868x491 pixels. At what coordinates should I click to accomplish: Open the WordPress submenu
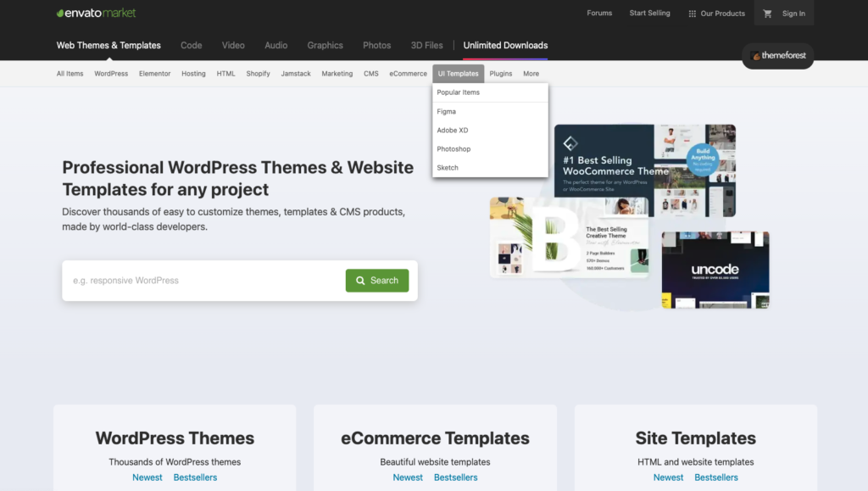[x=111, y=74]
